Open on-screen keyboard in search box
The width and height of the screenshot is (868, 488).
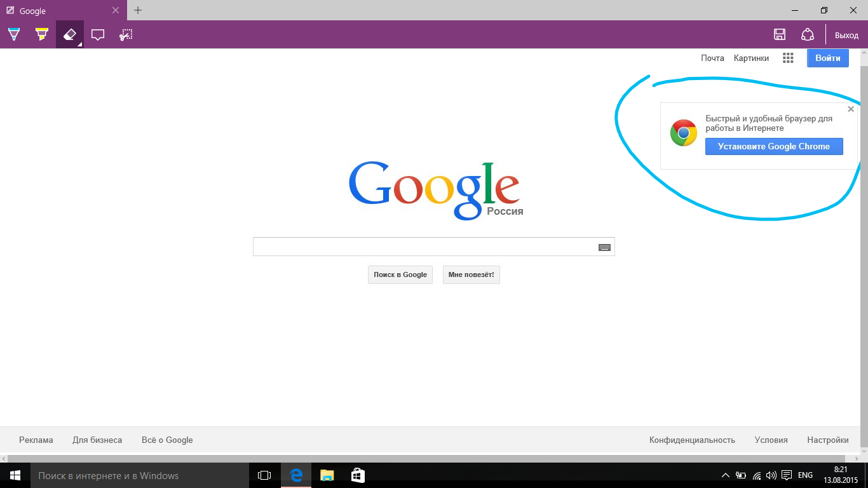604,247
